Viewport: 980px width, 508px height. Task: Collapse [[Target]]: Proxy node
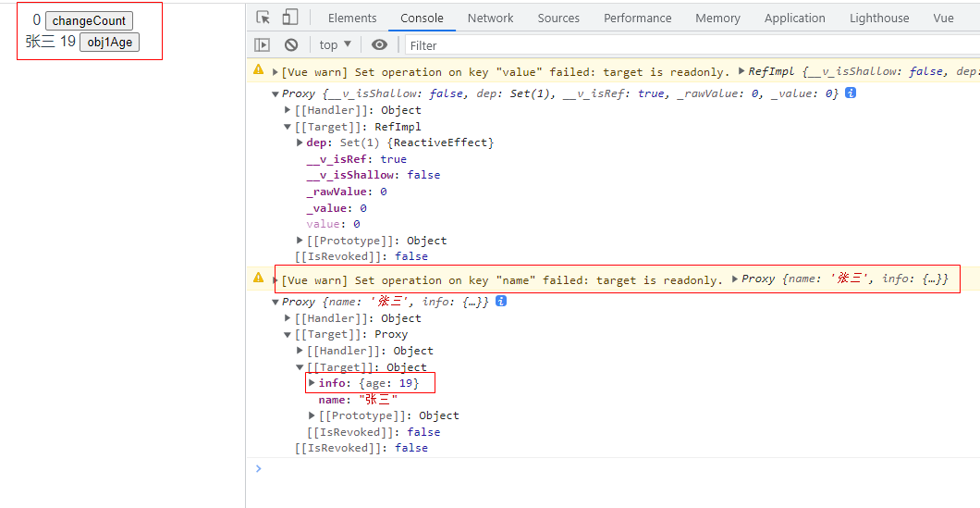point(288,334)
